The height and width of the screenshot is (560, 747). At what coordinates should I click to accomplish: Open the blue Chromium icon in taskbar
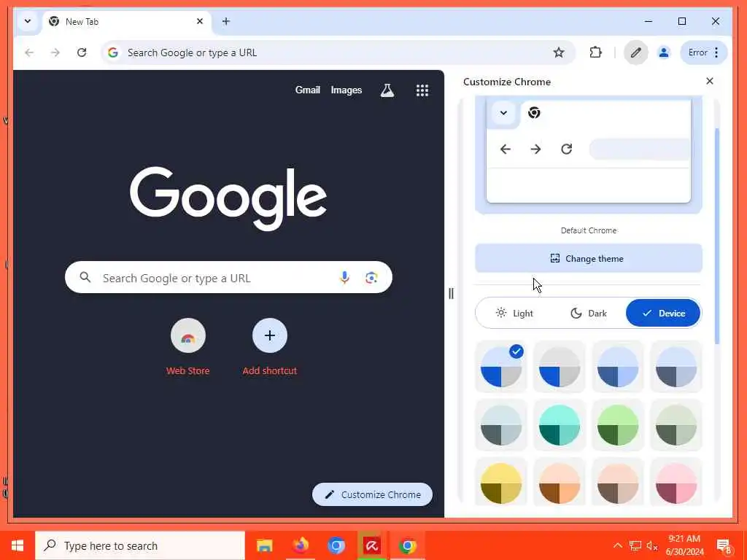[x=336, y=545]
